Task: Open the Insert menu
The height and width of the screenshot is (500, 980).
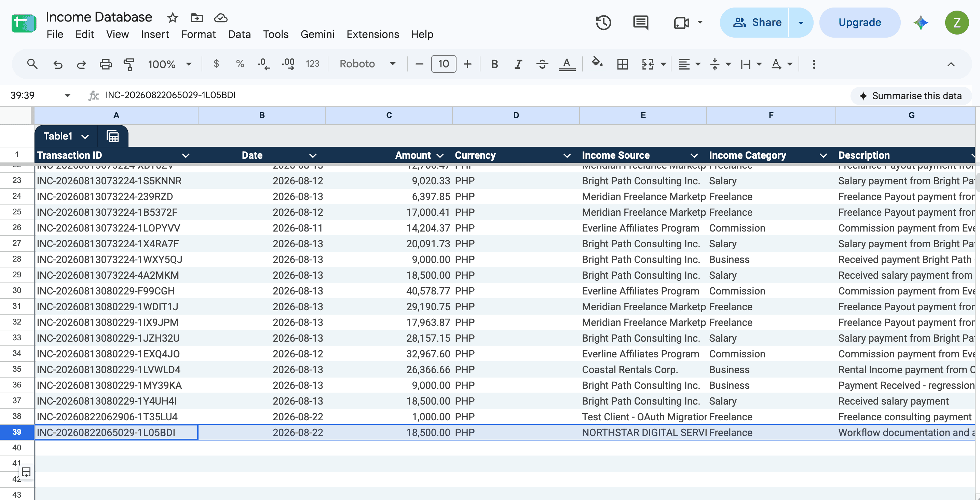Action: [155, 34]
